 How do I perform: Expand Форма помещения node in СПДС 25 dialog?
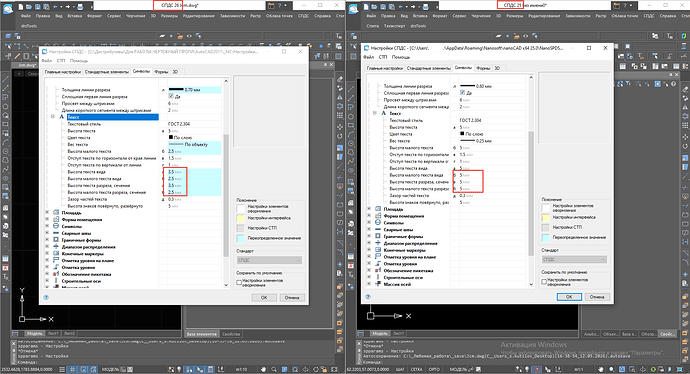(369, 216)
